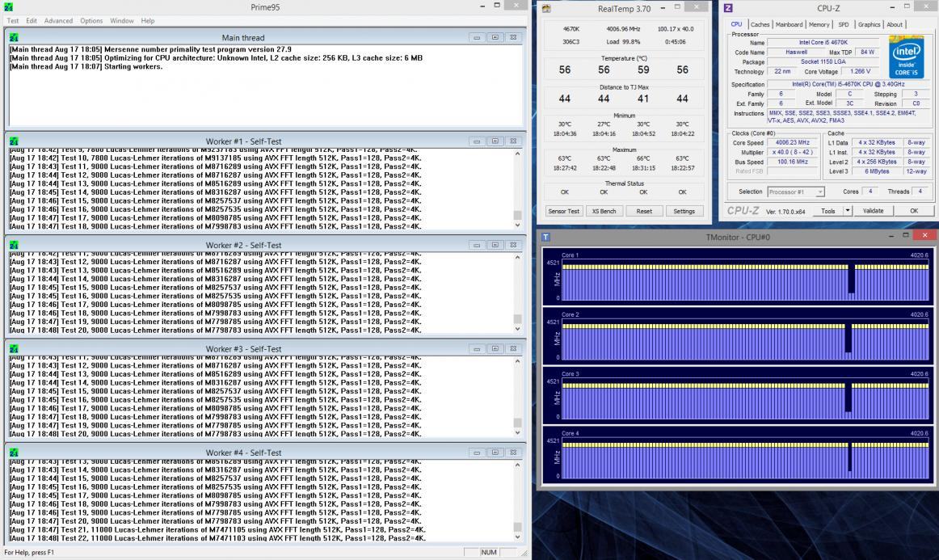Viewport: 939px width, 560px height.
Task: Switch to the Graphics tab in CPU-Z
Action: pyautogui.click(x=869, y=24)
